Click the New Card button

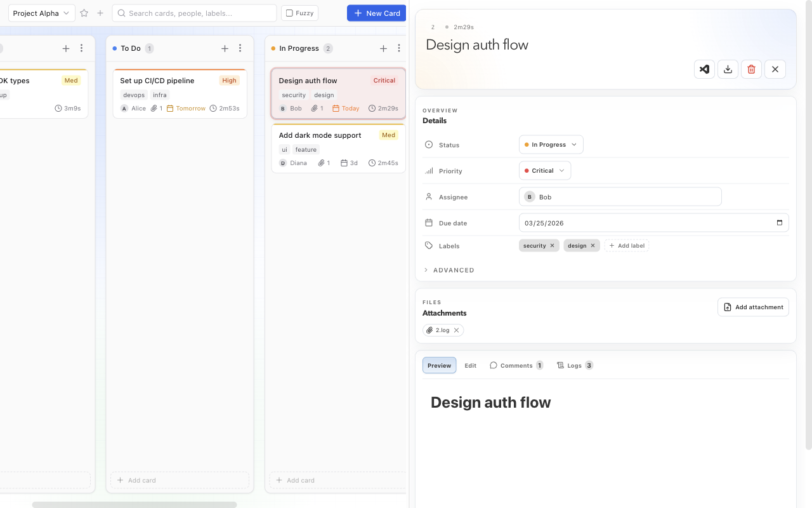tap(376, 13)
